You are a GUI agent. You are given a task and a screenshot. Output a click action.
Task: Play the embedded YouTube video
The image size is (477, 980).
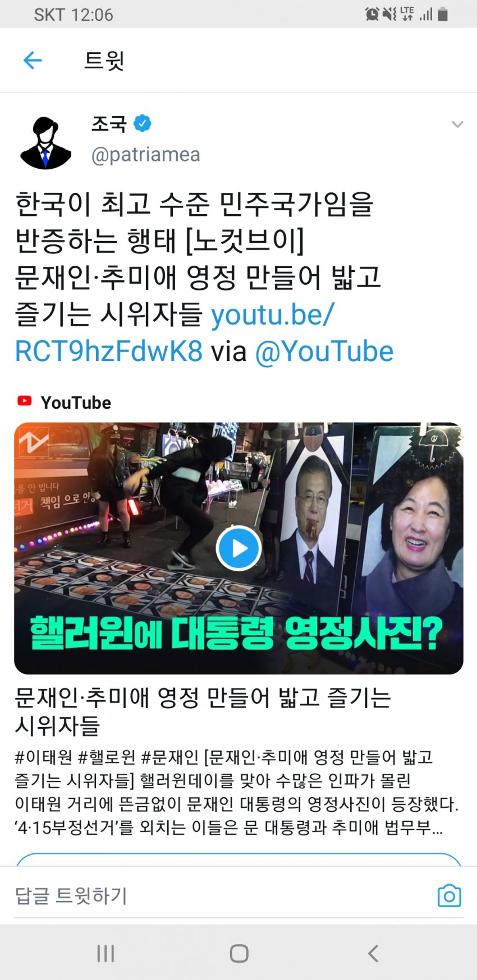pos(238,548)
